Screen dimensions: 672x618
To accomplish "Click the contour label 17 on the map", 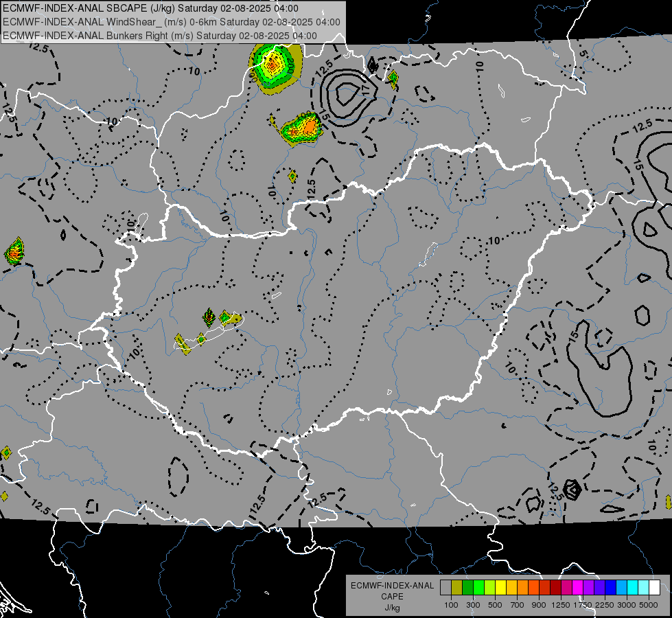I will pyautogui.click(x=365, y=89).
